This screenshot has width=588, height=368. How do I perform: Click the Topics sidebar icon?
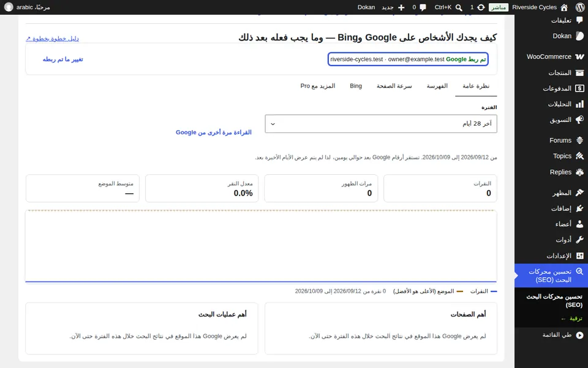(580, 156)
